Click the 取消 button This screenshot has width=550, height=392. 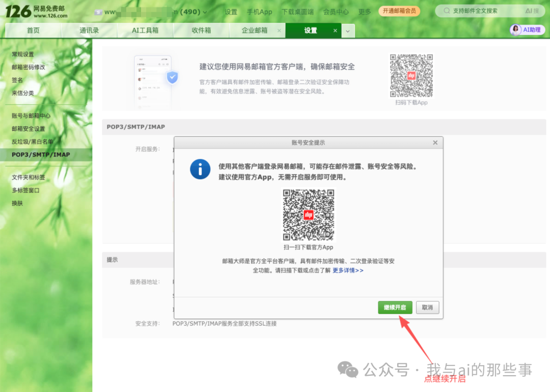[427, 307]
